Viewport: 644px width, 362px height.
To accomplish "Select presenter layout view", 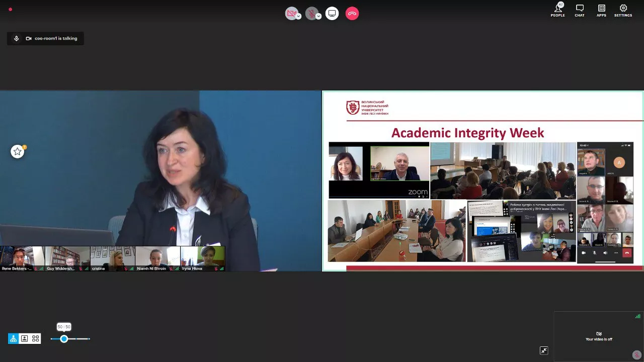I will point(13,338).
